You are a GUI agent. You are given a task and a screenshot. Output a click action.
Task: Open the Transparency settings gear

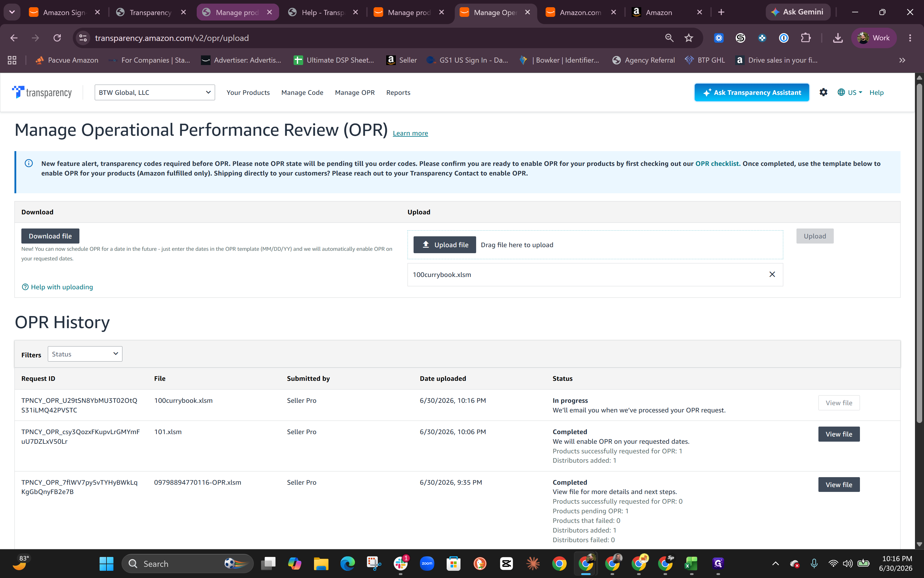click(x=823, y=92)
